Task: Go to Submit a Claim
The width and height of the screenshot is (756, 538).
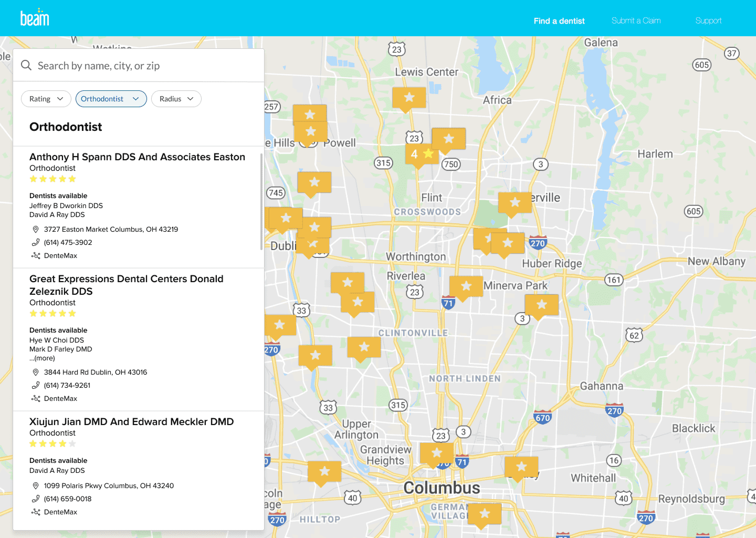Action: [636, 20]
